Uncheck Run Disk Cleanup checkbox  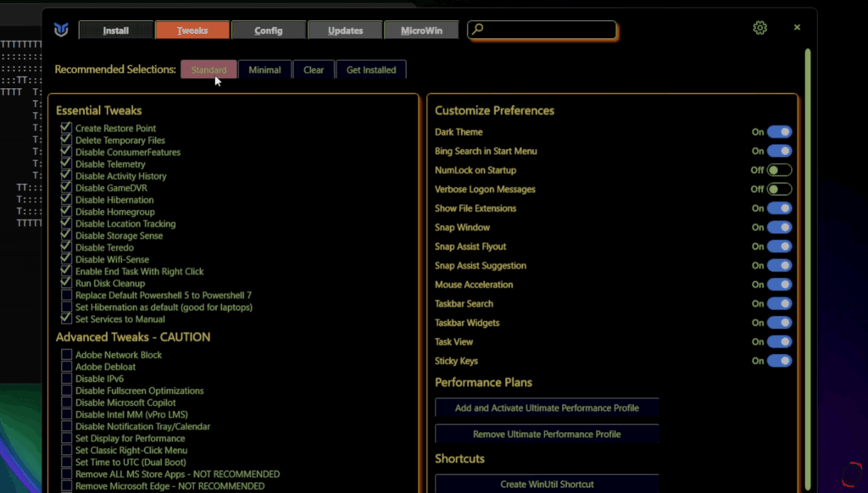point(66,283)
